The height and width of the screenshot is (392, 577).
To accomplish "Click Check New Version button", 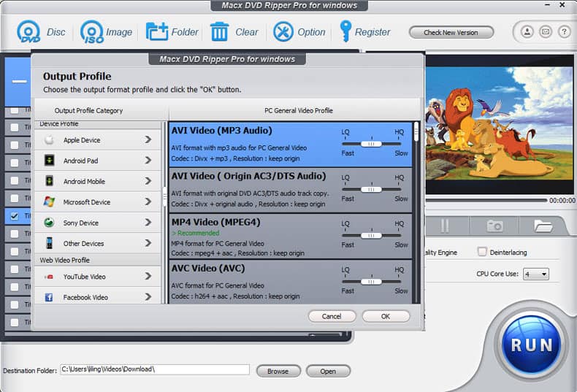I will (451, 32).
